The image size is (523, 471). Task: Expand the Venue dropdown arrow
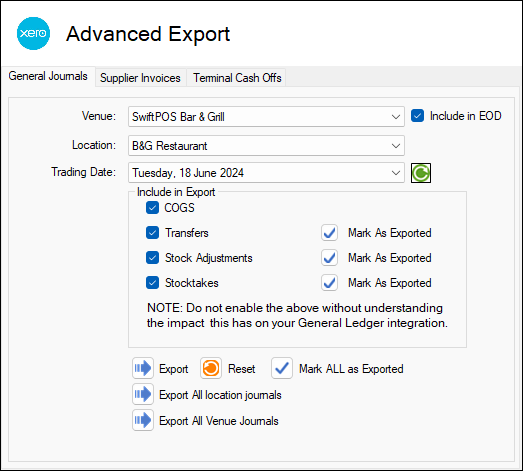pos(396,117)
